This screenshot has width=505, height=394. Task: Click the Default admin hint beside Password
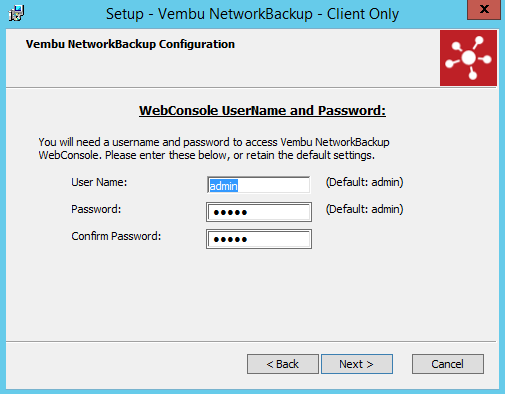pos(364,209)
